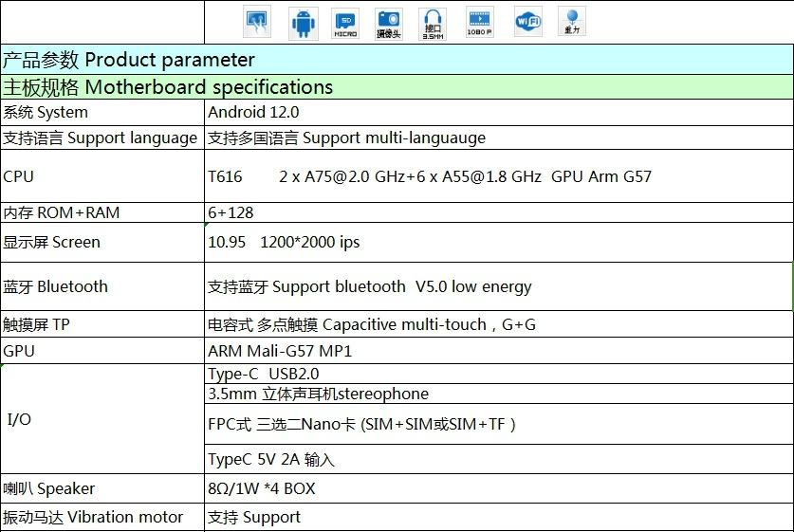This screenshot has width=794, height=532.
Task: Click the multi-touch screen icon
Action: pyautogui.click(x=257, y=21)
